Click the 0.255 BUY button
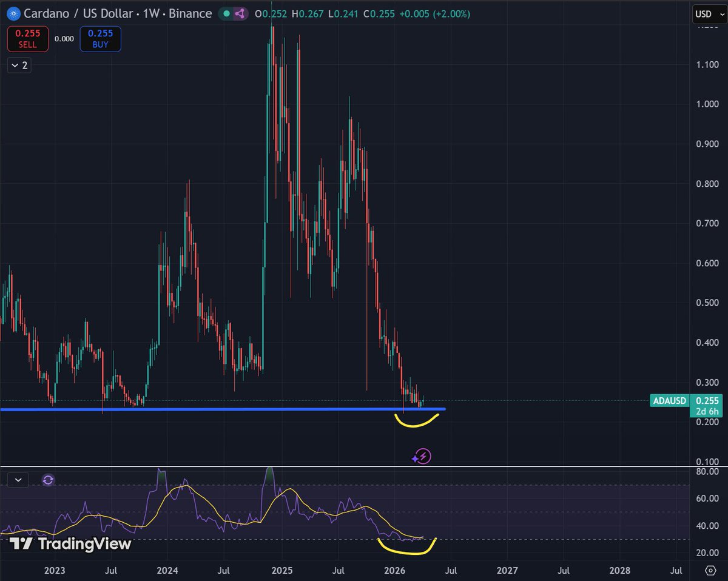Screen dimensions: 728x581 point(100,39)
